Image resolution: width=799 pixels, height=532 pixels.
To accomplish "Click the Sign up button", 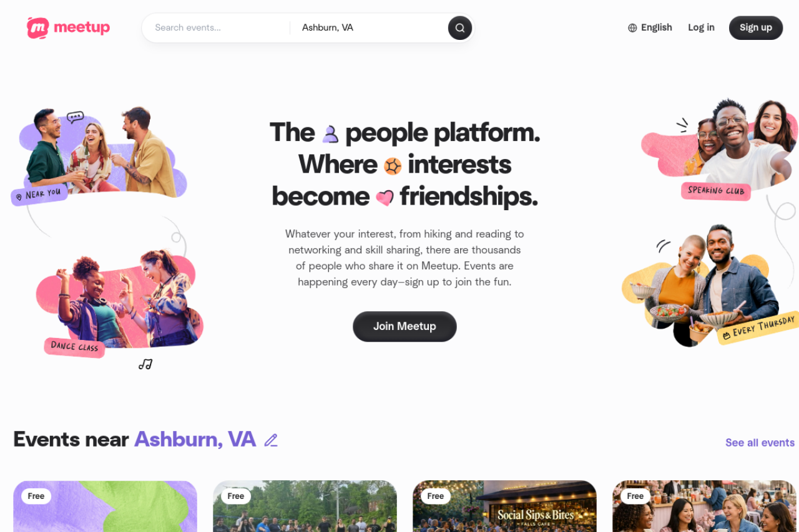I will pyautogui.click(x=755, y=28).
